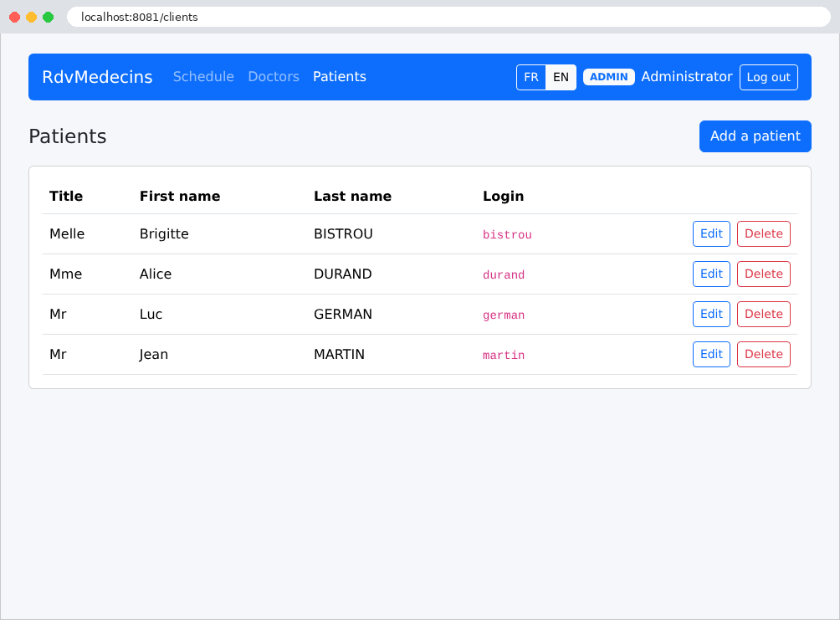Click the first name Luc

tap(151, 314)
